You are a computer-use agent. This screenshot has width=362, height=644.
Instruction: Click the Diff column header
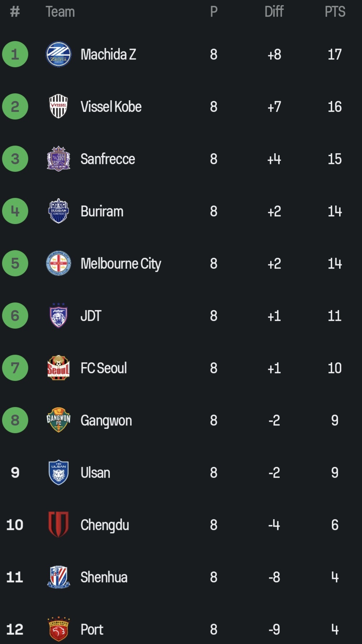tap(274, 12)
